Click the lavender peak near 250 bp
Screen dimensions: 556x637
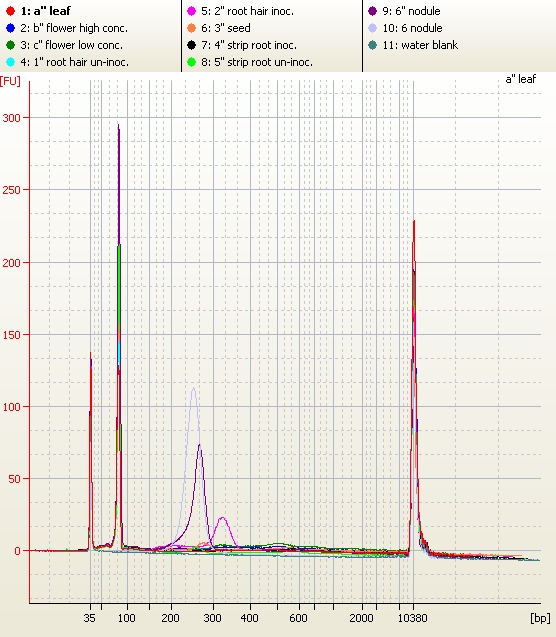[x=194, y=389]
